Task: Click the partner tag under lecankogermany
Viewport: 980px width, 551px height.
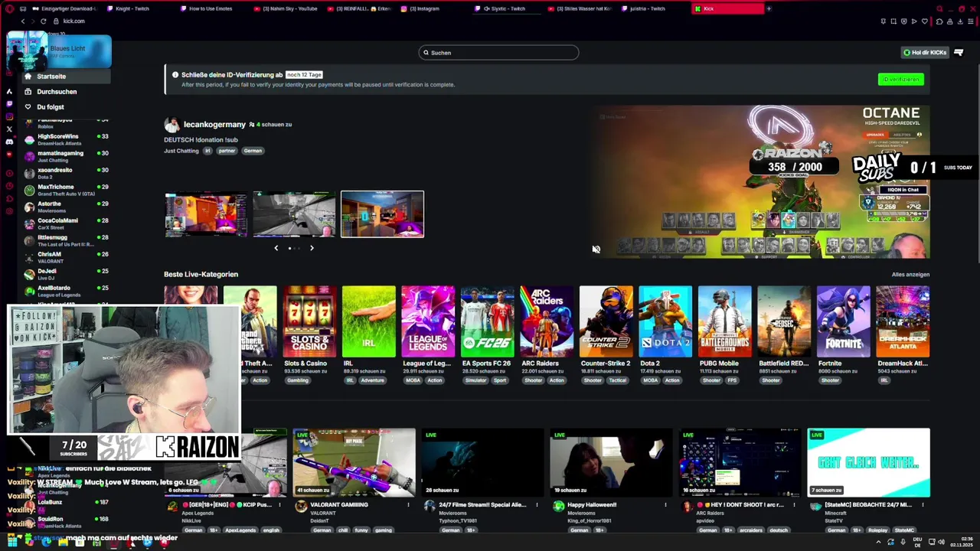Action: coord(227,151)
